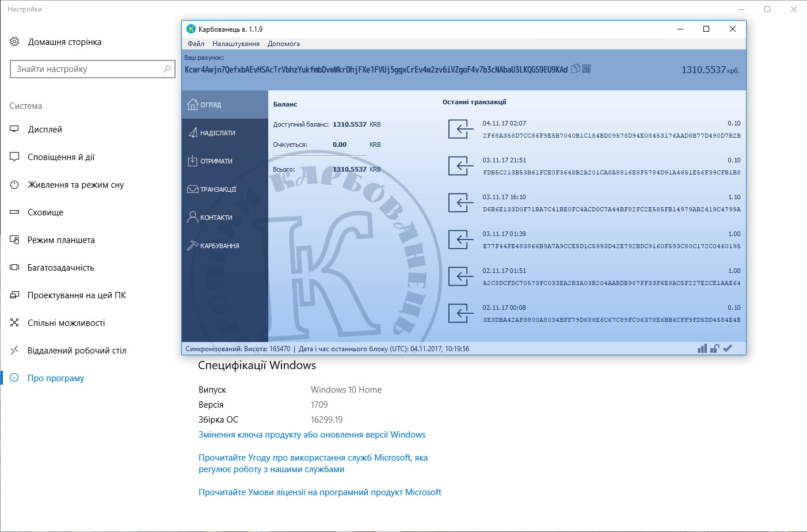Click incoming arrow icon of 03.11.17 01:39 transaction
This screenshot has height=532, width=807.
[x=461, y=240]
